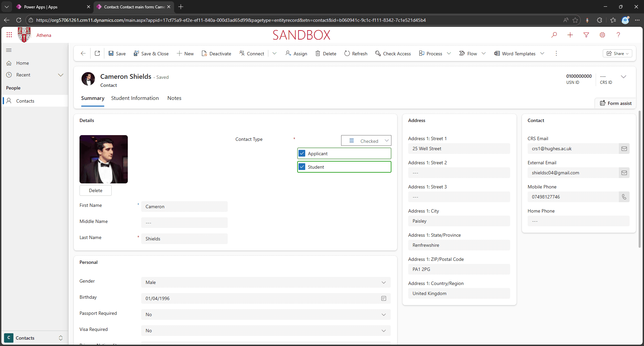Image resolution: width=644 pixels, height=346 pixels.
Task: Open the app launcher waffle icon
Action: pyautogui.click(x=9, y=35)
